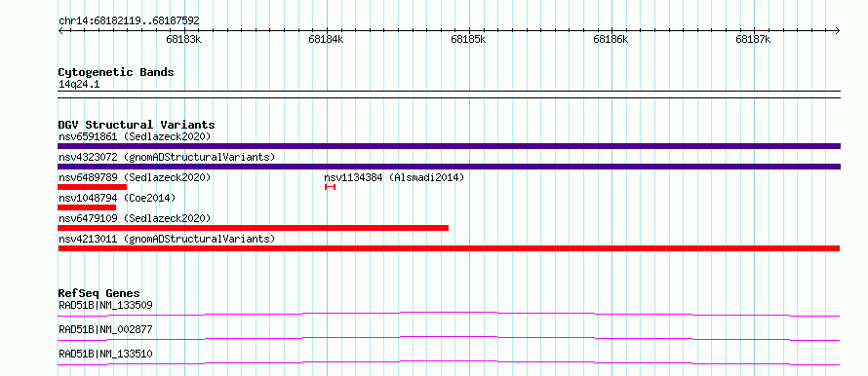Click the magenta intron line for NM_133510
Screen dimensions: 868x376
point(449,362)
